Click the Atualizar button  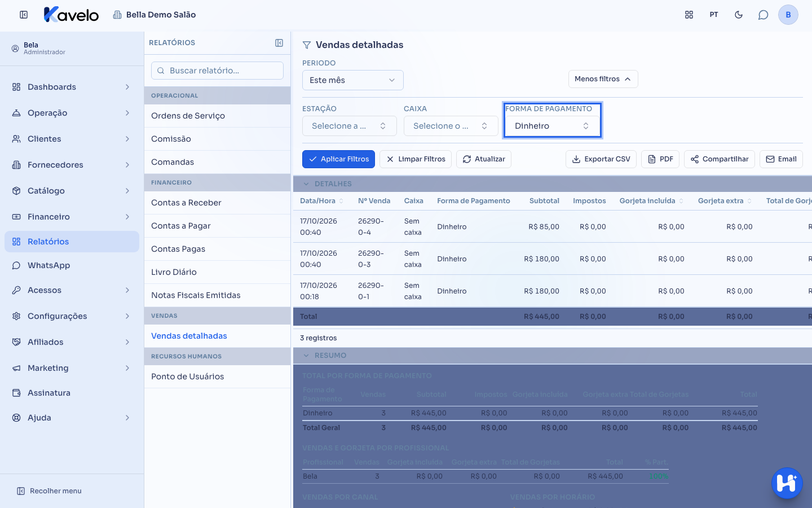[x=484, y=159]
